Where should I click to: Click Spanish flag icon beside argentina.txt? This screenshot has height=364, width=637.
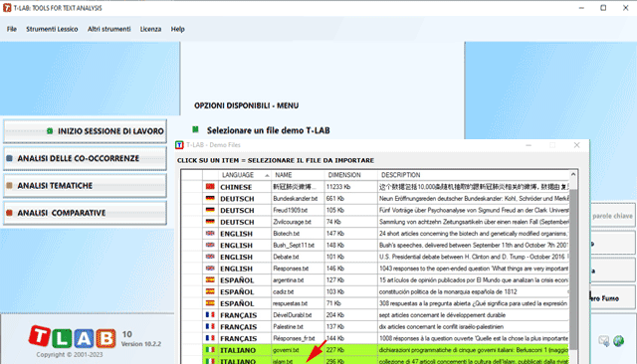tap(210, 280)
